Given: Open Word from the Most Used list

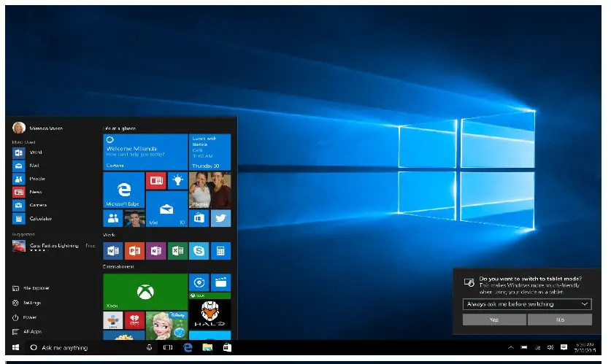Looking at the screenshot, I should pos(27,152).
